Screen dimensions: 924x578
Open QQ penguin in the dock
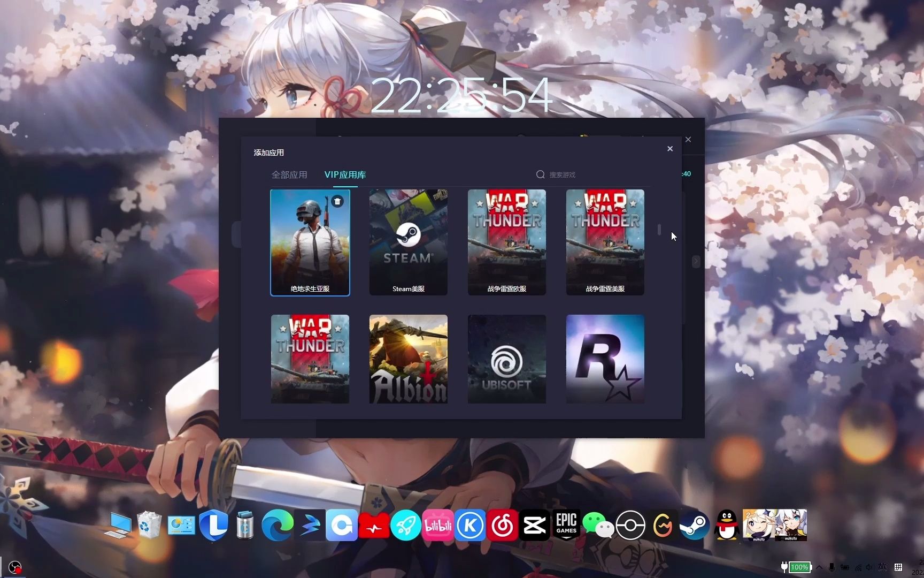tap(727, 524)
